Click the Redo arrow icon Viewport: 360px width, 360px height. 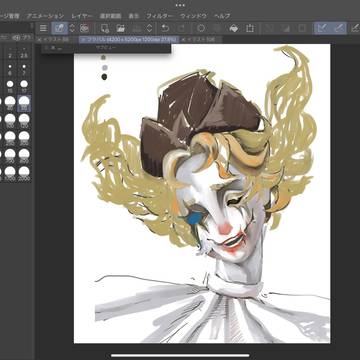pyautogui.click(x=181, y=28)
